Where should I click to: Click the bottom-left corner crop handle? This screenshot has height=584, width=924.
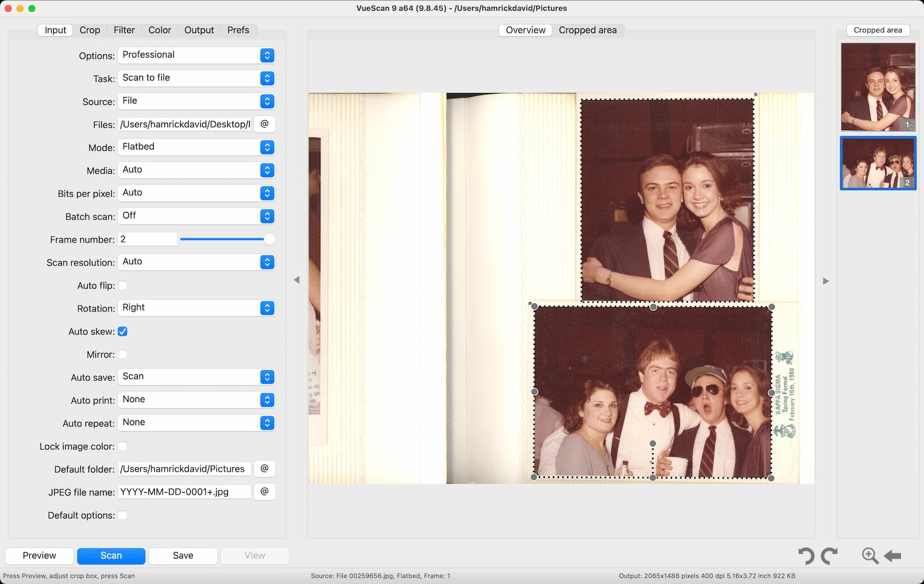pos(534,477)
